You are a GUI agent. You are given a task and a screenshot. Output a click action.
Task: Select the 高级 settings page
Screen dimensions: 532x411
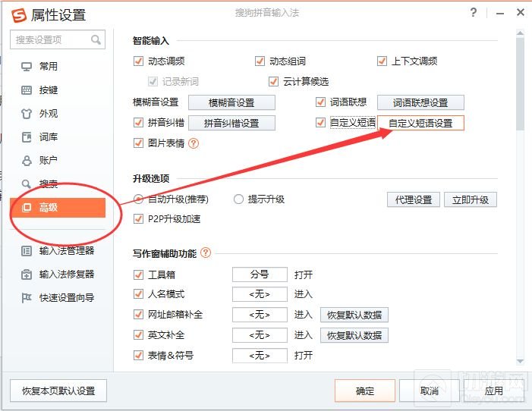pyautogui.click(x=58, y=208)
